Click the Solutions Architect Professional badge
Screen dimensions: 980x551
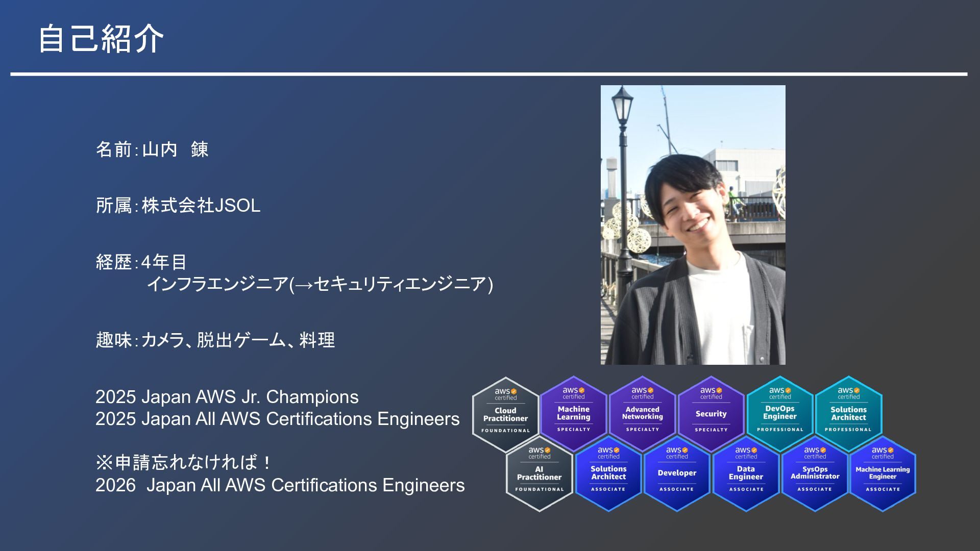[848, 413]
